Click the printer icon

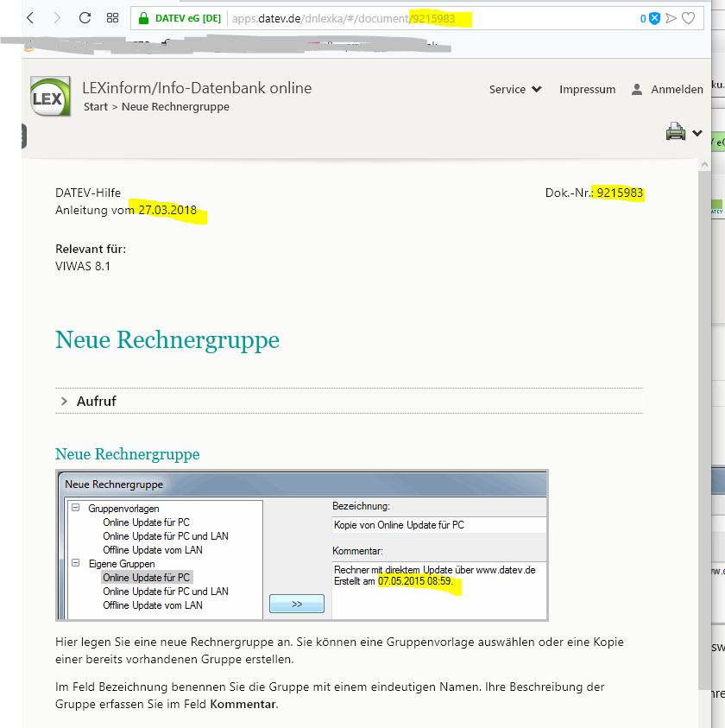[675, 131]
